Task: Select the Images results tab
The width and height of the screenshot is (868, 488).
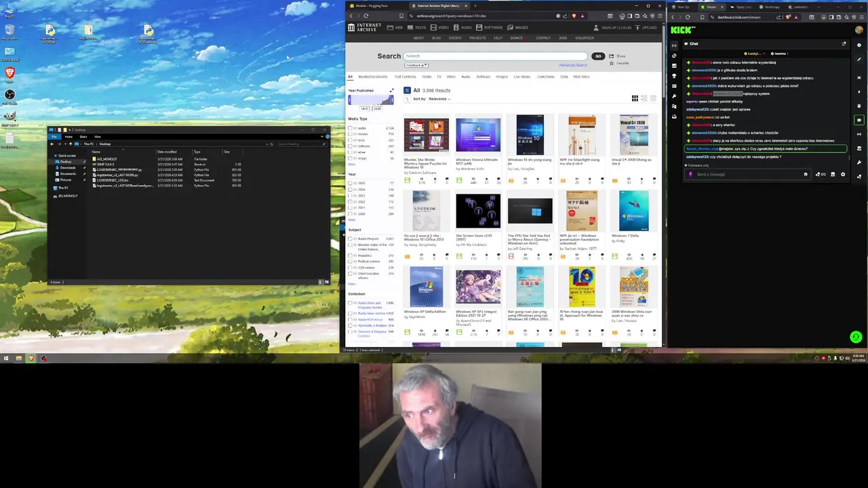Action: 502,77
